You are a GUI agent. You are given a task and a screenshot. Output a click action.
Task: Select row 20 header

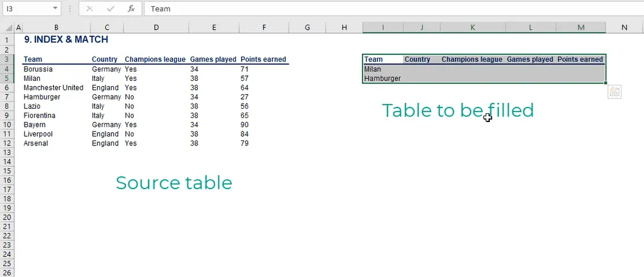(x=6, y=217)
